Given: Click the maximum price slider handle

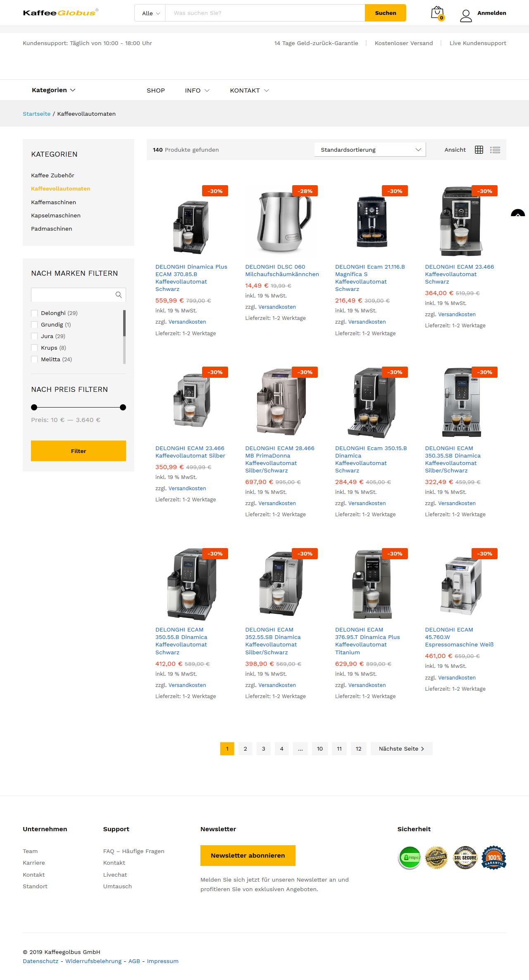Looking at the screenshot, I should pos(123,407).
